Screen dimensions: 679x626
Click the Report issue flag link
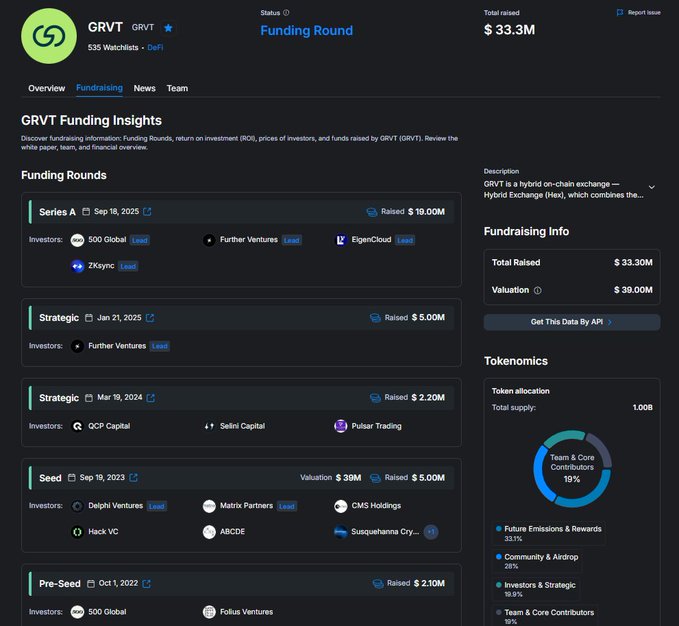point(638,13)
